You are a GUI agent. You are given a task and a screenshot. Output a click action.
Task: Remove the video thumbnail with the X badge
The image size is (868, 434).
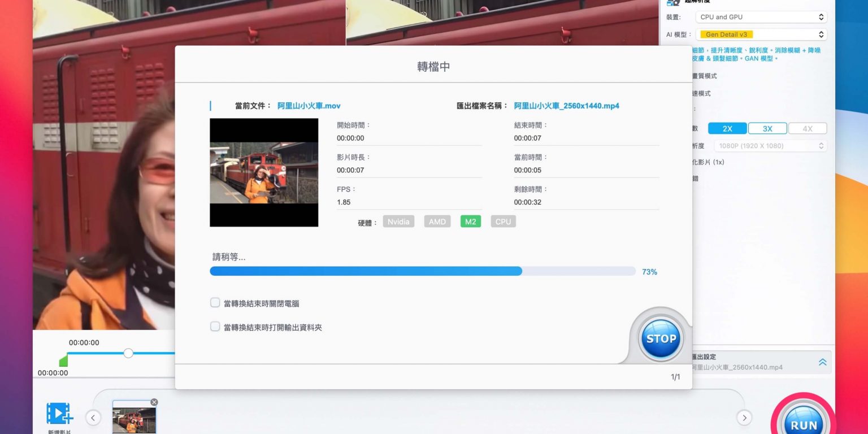(x=154, y=402)
